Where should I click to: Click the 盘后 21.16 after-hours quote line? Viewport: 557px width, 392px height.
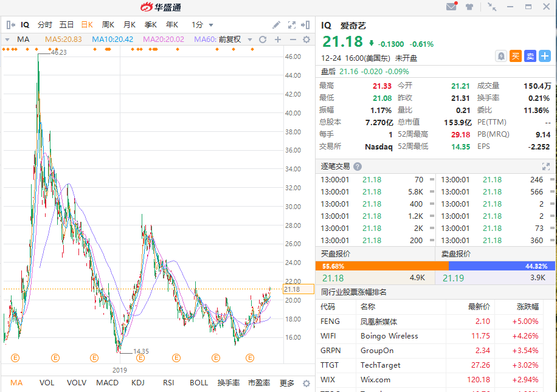pyautogui.click(x=365, y=71)
